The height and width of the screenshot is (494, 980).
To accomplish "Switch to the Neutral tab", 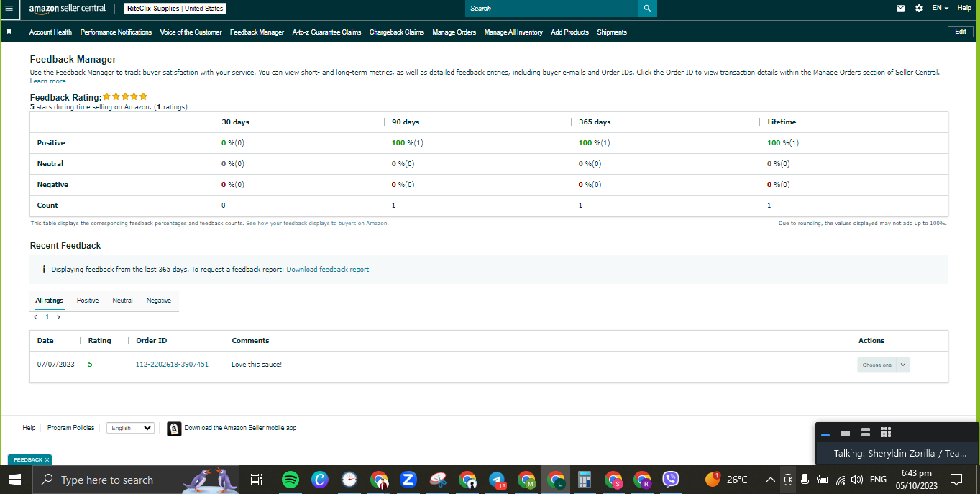I will (x=122, y=301).
